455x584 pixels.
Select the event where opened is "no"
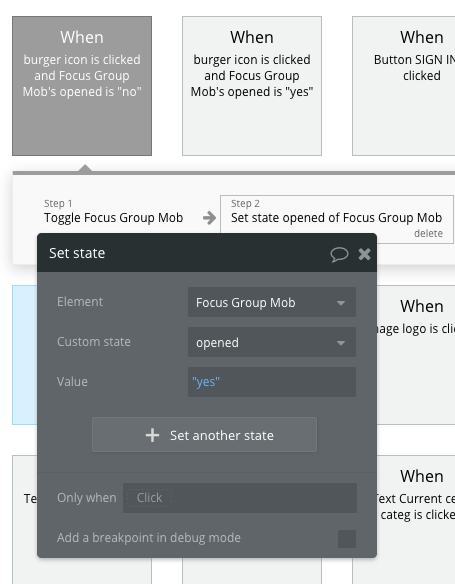coord(82,86)
